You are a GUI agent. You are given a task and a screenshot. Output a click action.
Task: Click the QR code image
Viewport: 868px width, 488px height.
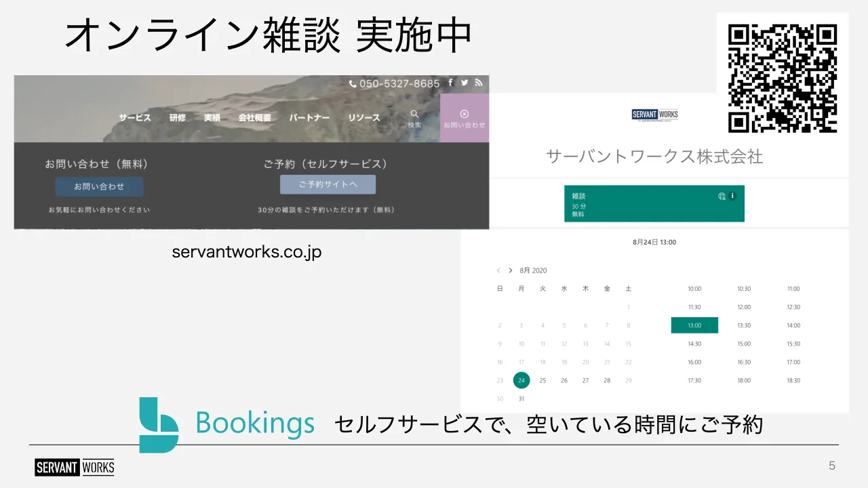point(783,79)
